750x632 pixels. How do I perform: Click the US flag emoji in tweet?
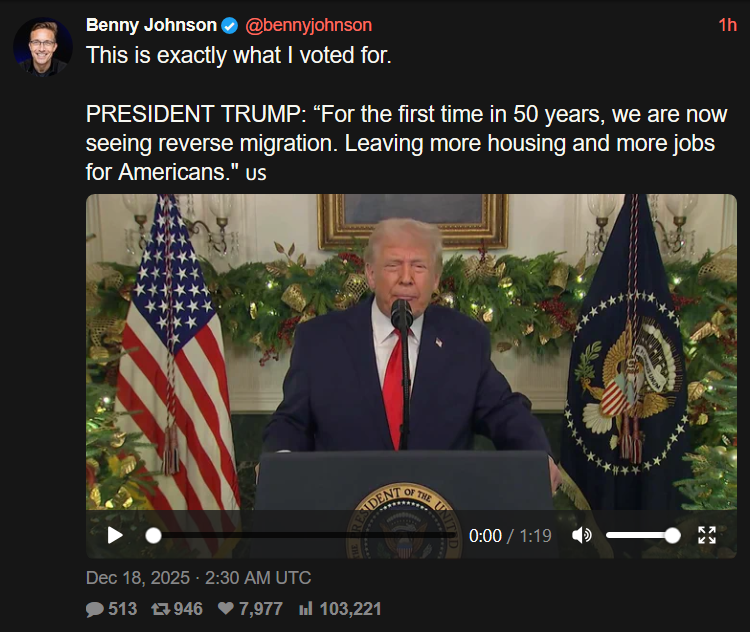coord(256,174)
